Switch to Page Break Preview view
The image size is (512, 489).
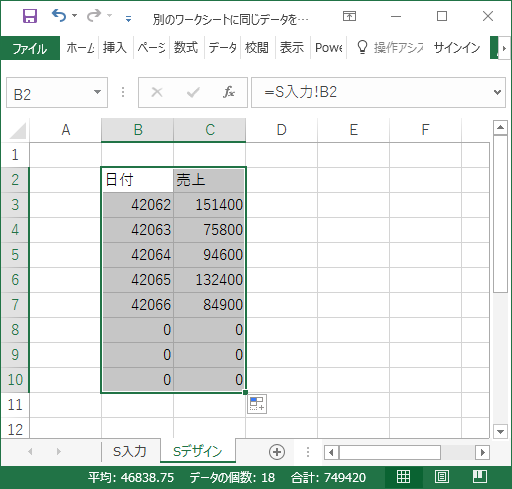pos(480,477)
